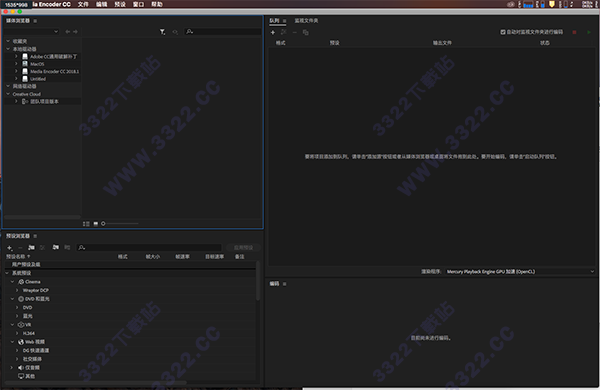
Task: Click the eye view icon in Media Browser toolbar
Action: (175, 32)
